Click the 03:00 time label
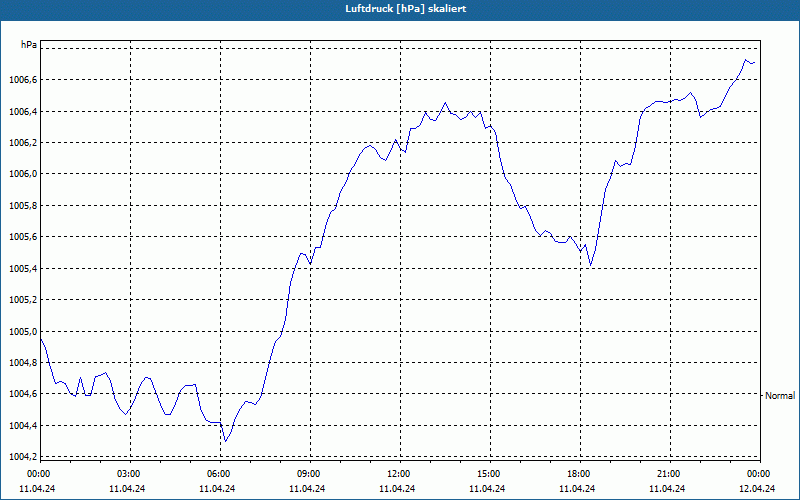Image resolution: width=800 pixels, height=500 pixels. pyautogui.click(x=130, y=474)
